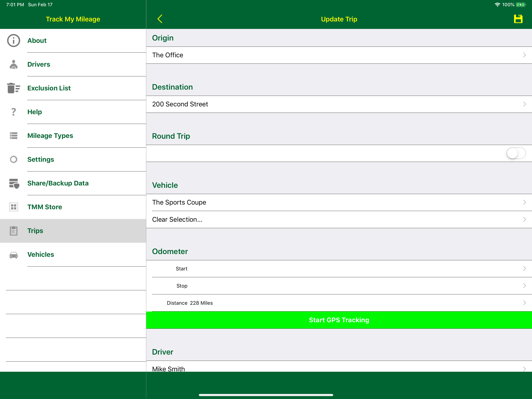Select the Mike Smith driver row
532x399 pixels.
pyautogui.click(x=339, y=366)
